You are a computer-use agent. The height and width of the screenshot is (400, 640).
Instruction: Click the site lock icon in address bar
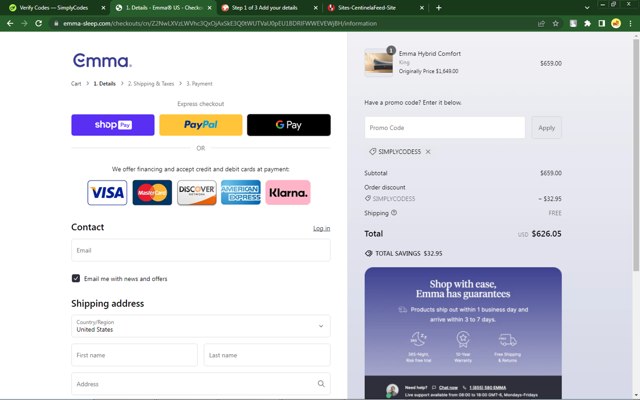pyautogui.click(x=56, y=24)
